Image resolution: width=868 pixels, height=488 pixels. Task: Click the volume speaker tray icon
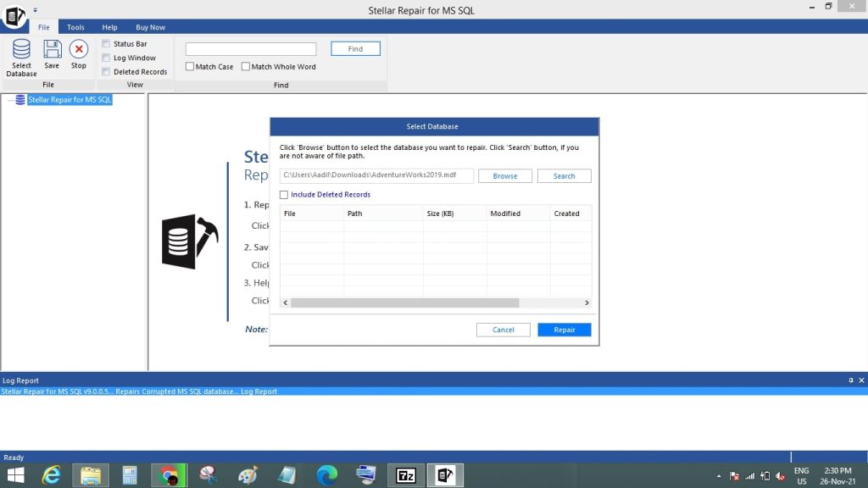pos(781,476)
